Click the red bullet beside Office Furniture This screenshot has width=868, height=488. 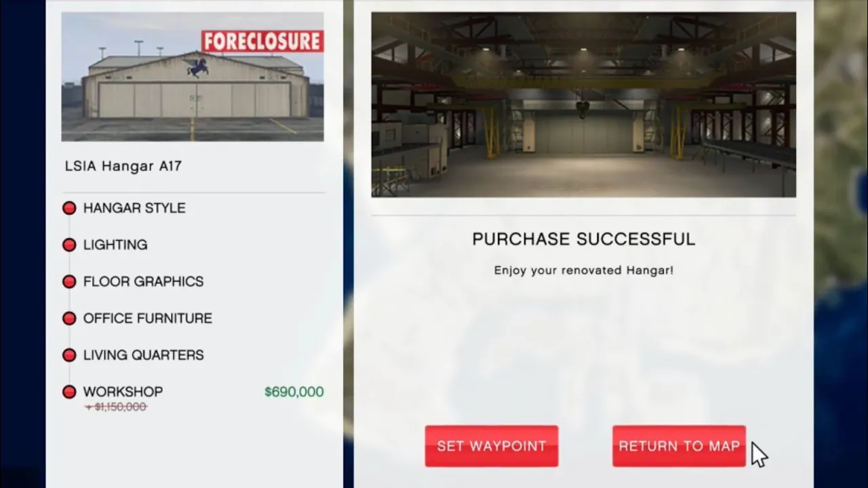pos(69,319)
